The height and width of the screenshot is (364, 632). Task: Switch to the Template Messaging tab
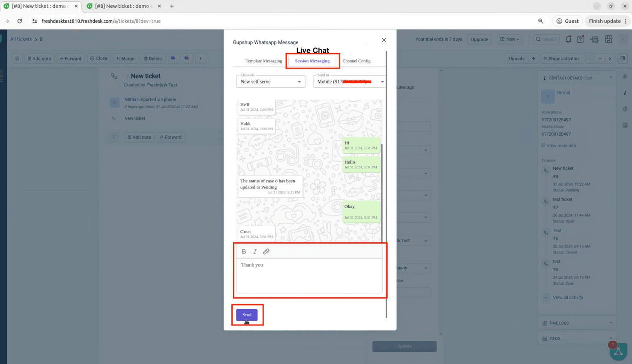264,61
